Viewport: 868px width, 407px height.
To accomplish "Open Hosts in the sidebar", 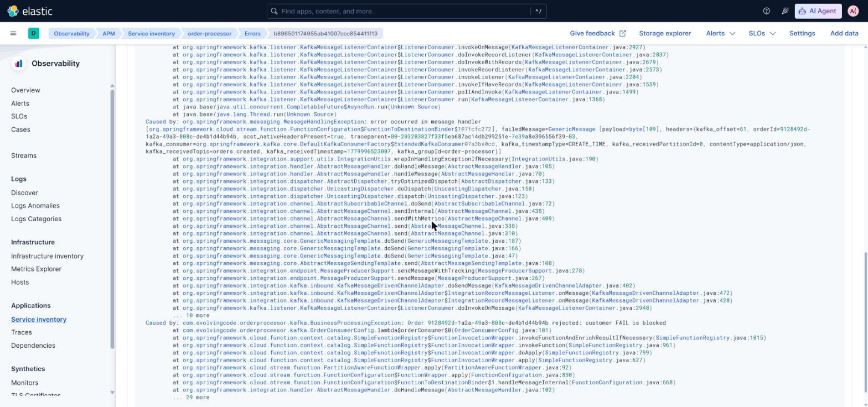I will click(x=20, y=282).
